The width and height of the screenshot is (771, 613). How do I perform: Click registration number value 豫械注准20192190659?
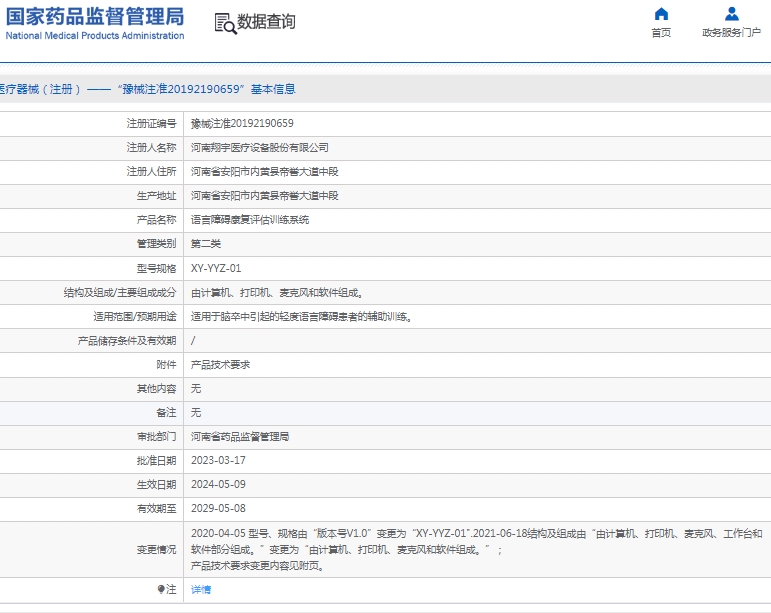pyautogui.click(x=242, y=123)
